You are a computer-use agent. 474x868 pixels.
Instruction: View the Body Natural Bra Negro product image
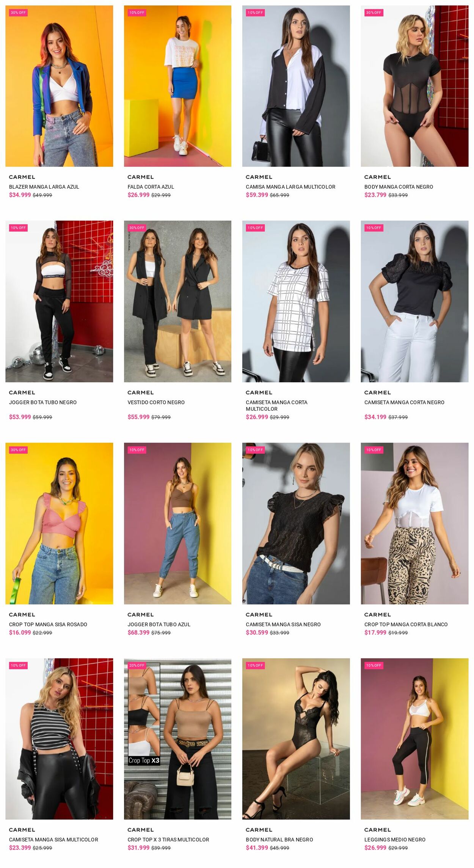[296, 739]
